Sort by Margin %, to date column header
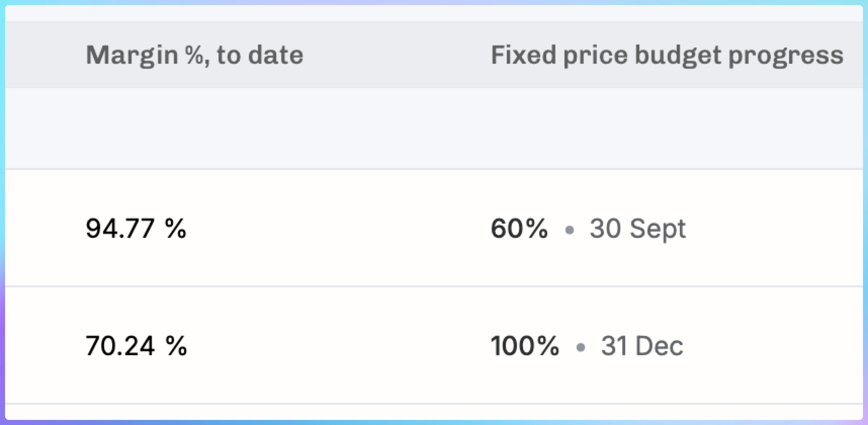Image resolution: width=868 pixels, height=425 pixels. 194,55
